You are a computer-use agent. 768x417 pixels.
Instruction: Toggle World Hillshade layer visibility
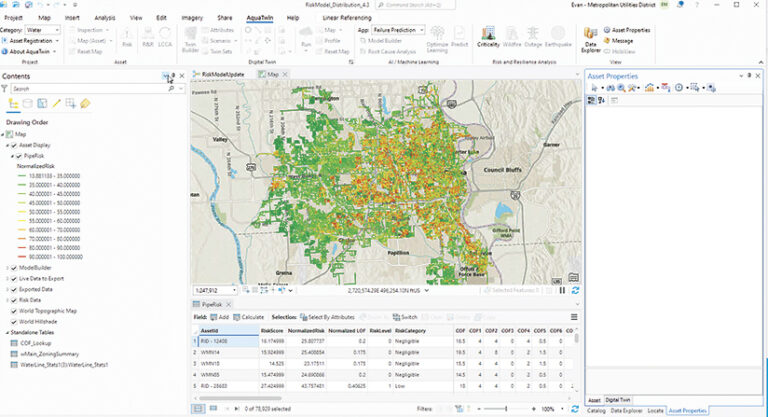point(14,322)
